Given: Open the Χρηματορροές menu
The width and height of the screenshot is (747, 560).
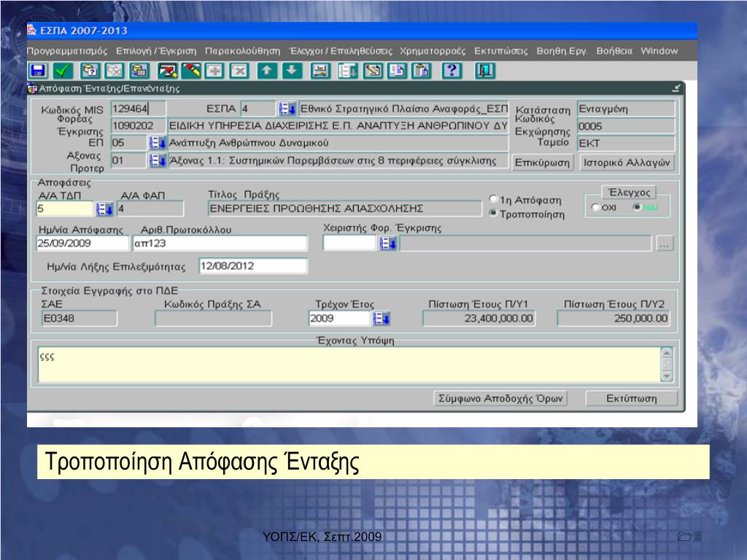Looking at the screenshot, I should pos(433,51).
